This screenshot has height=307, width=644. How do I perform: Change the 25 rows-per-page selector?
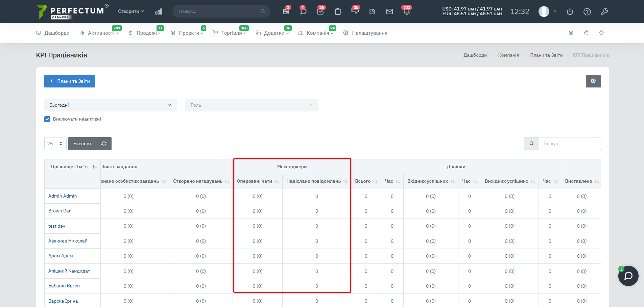pos(55,144)
